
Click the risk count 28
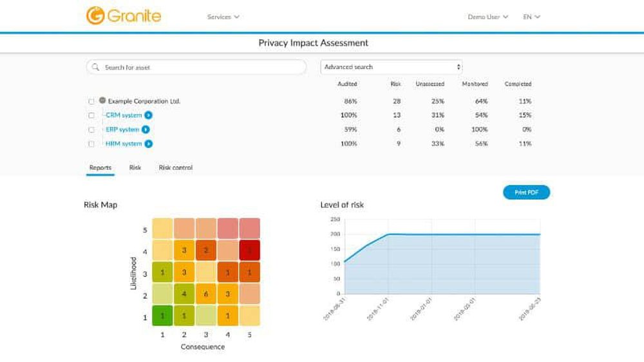click(396, 101)
